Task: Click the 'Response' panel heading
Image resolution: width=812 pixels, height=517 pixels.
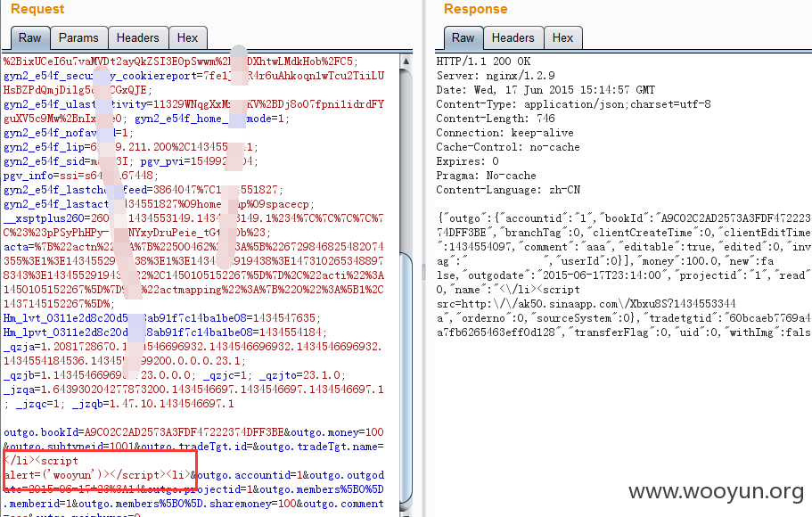Action: tap(475, 9)
